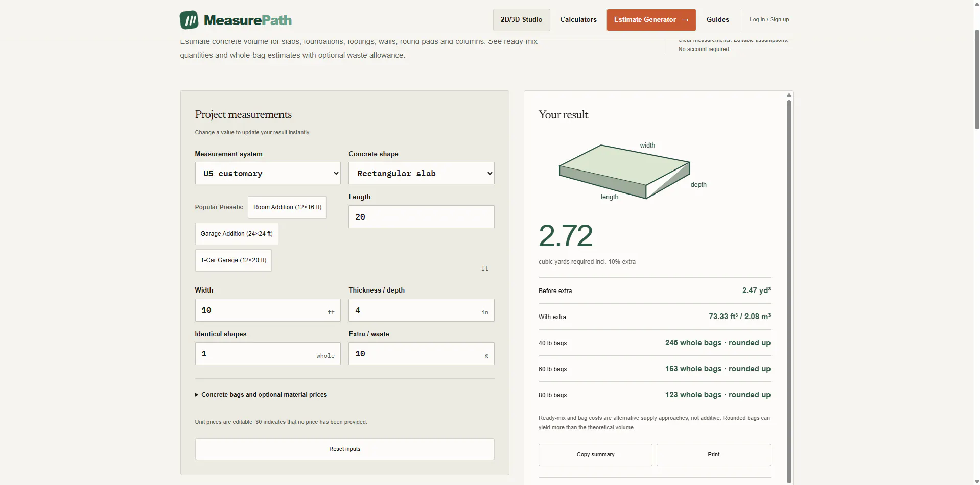Click the Your result heading
The image size is (980, 485).
pos(563,115)
